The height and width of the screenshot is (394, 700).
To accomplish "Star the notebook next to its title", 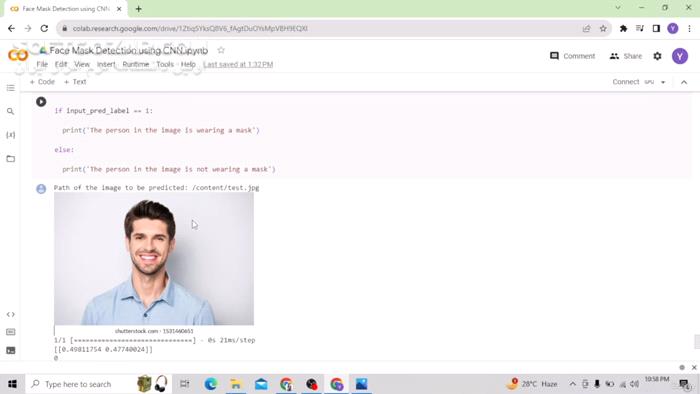I will point(221,50).
